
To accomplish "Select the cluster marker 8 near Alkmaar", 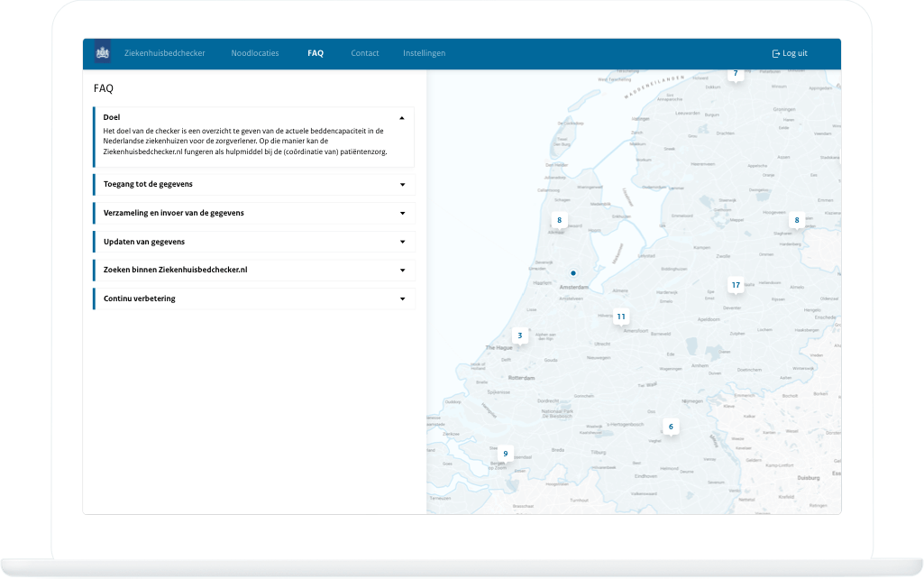I will 559,221.
